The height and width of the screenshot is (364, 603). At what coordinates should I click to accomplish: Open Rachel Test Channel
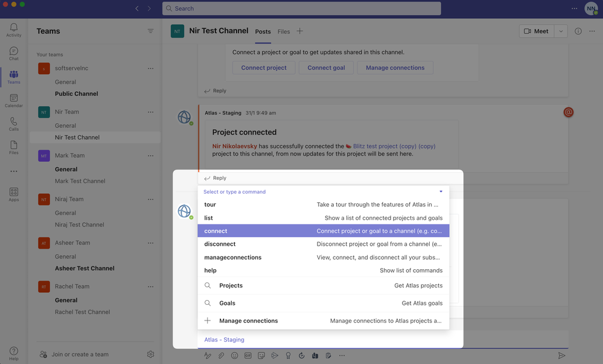(x=82, y=312)
